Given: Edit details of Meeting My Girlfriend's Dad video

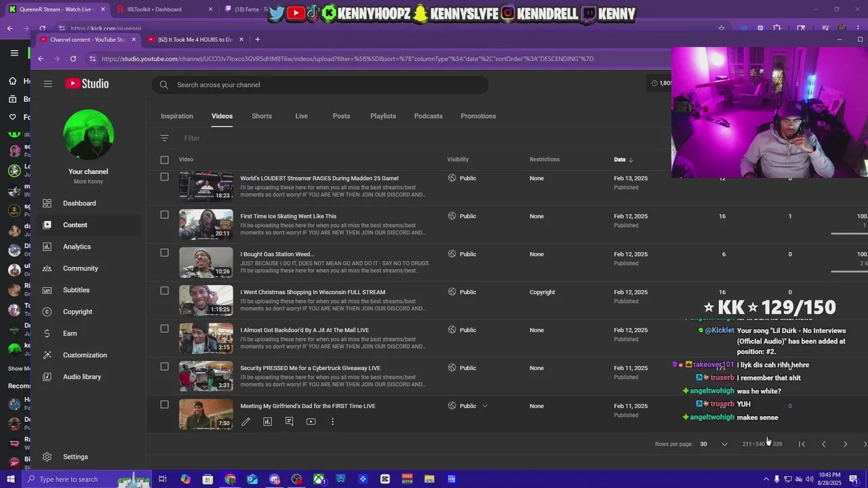Looking at the screenshot, I should pyautogui.click(x=245, y=422).
